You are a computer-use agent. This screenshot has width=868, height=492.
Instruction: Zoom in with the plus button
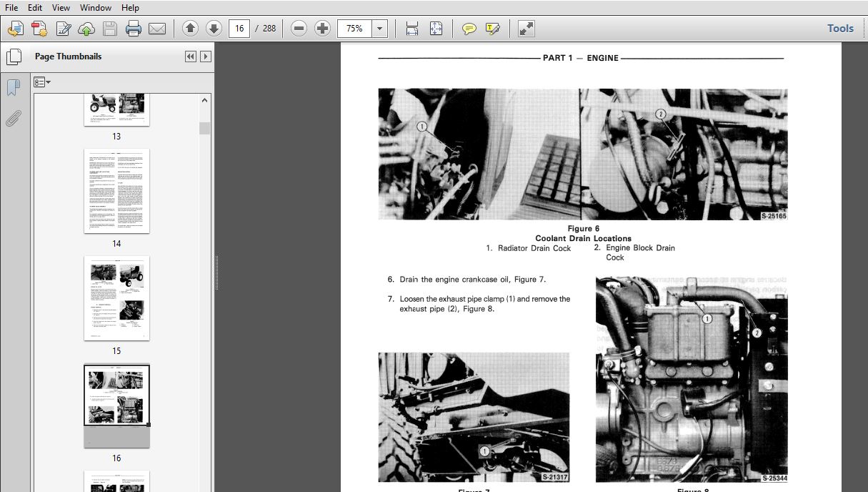pos(323,29)
